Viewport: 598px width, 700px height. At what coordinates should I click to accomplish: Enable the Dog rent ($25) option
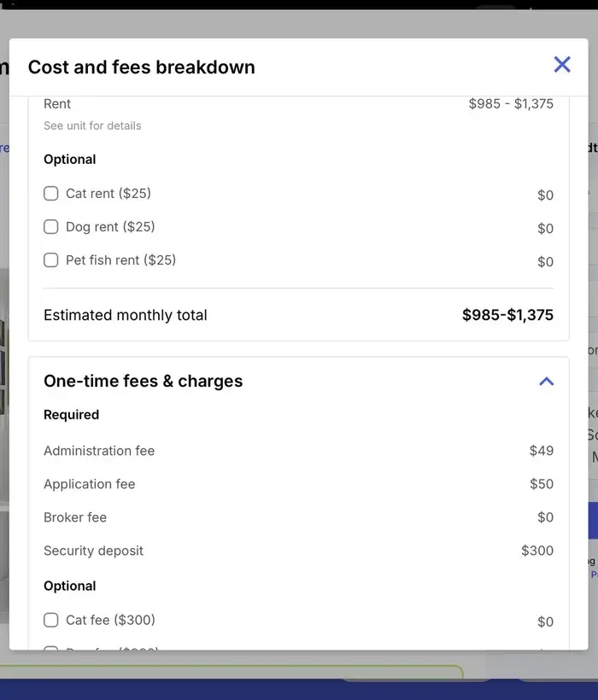pos(51,227)
